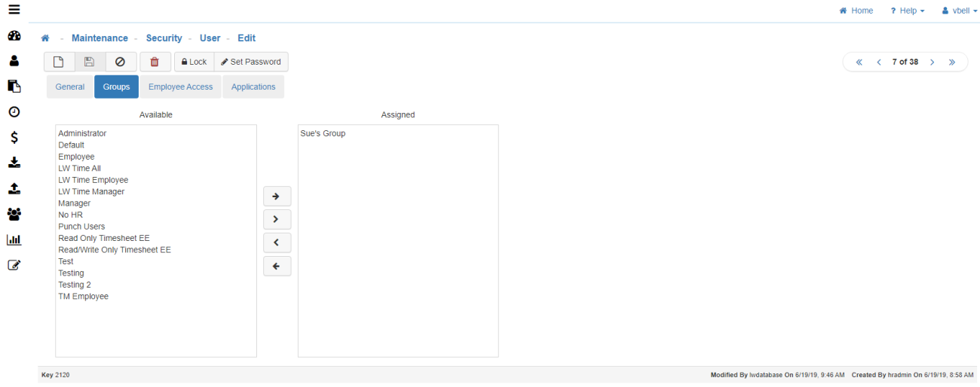Click the dashboard gauge sidebar icon
Viewport: 980px width, 387px height.
pyautogui.click(x=14, y=36)
